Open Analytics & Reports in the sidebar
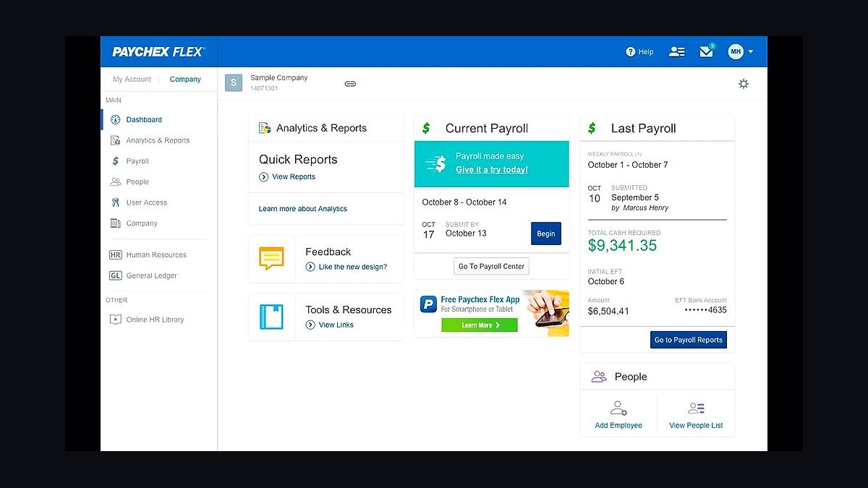This screenshot has width=868, height=488. pos(159,140)
